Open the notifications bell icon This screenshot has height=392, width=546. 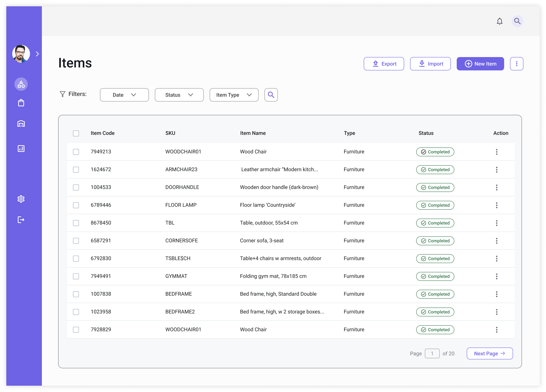pos(500,21)
